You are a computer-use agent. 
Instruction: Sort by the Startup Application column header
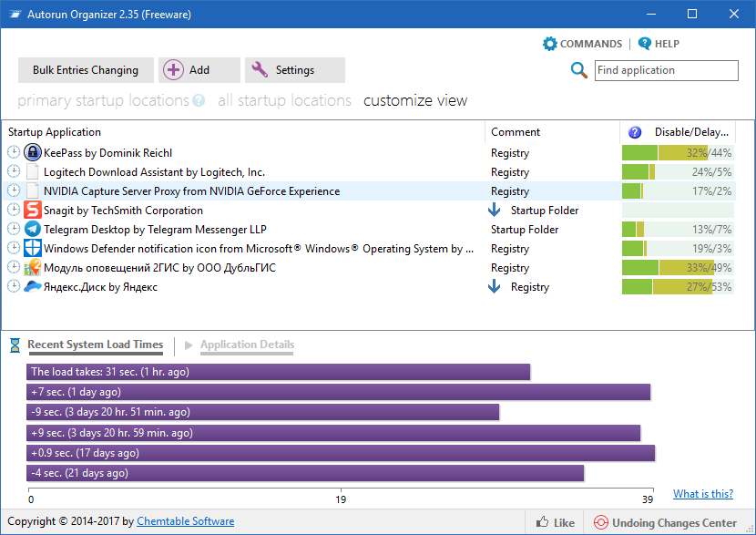[243, 132]
